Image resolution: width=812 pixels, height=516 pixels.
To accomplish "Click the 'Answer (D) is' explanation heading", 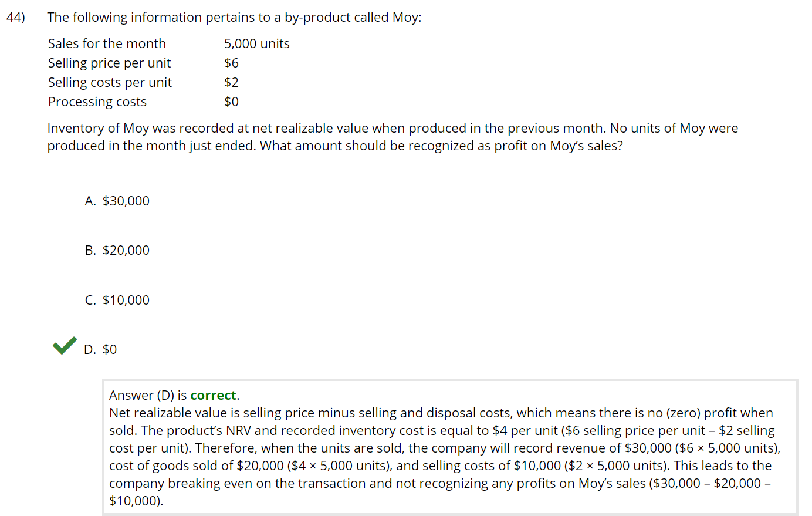I will [x=148, y=395].
